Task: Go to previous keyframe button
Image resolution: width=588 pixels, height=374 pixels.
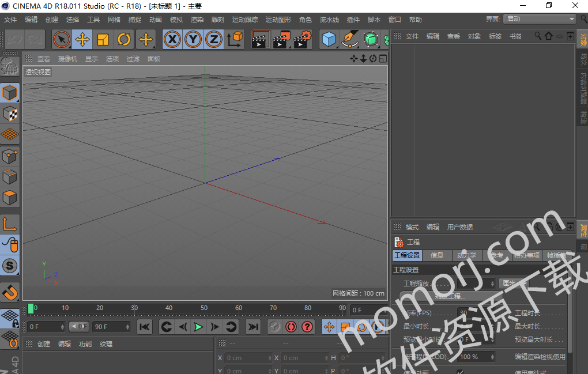Action: (167, 327)
